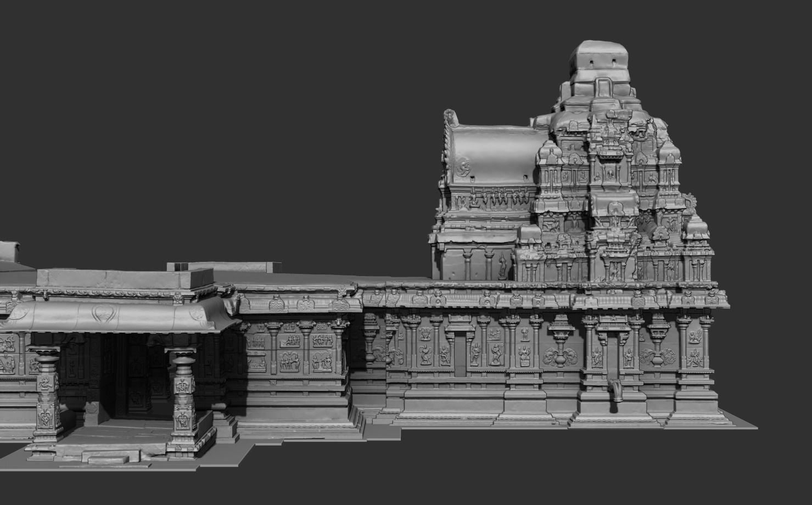The image size is (812, 505).
Task: Select the heart-shaped motif on porch eave
Action: pos(103,313)
